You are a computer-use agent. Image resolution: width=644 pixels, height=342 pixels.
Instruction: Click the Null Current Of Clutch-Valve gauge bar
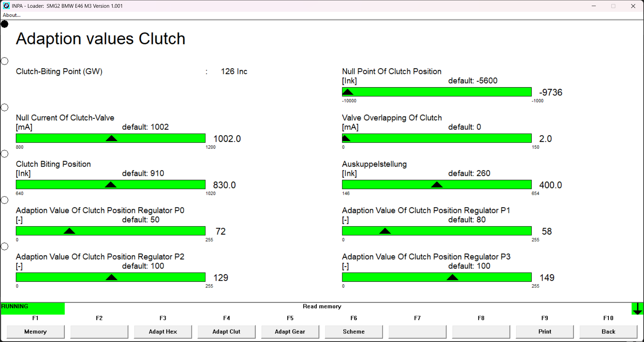pos(111,138)
